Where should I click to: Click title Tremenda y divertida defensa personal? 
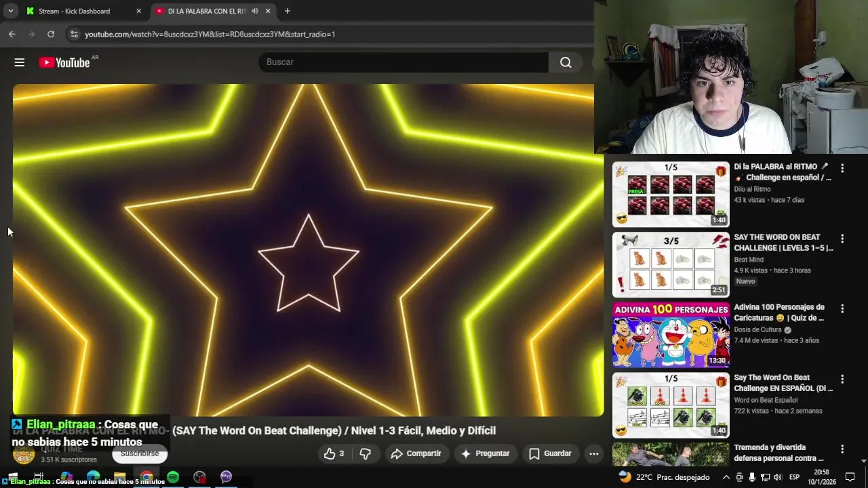778,453
